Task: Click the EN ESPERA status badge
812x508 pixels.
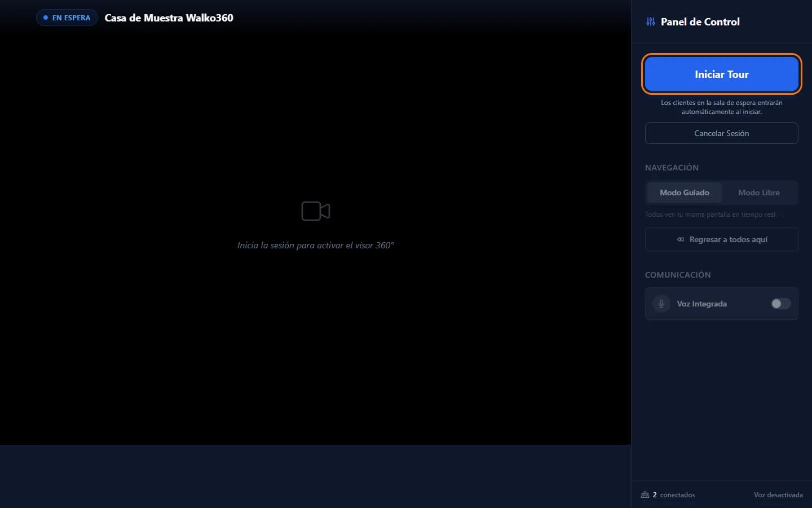Action: pos(67,17)
